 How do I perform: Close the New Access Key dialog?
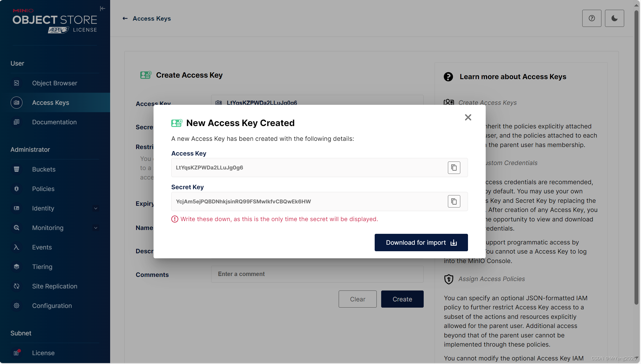[468, 117]
